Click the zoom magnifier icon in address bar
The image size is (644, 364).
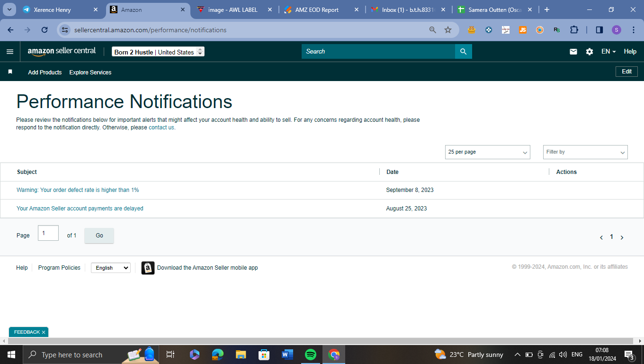pyautogui.click(x=432, y=30)
